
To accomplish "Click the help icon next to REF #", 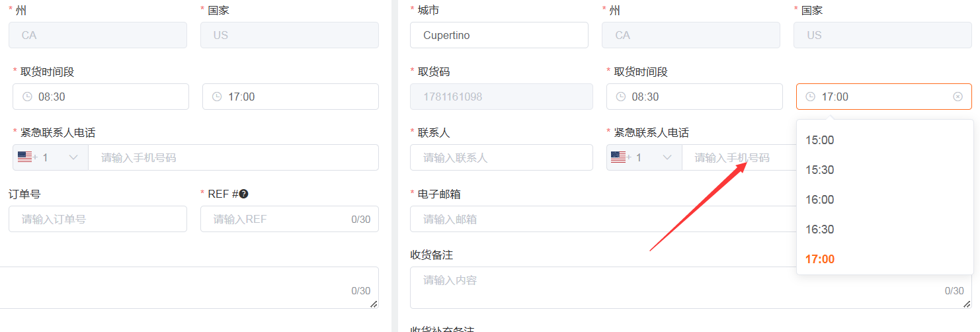I will click(x=243, y=194).
